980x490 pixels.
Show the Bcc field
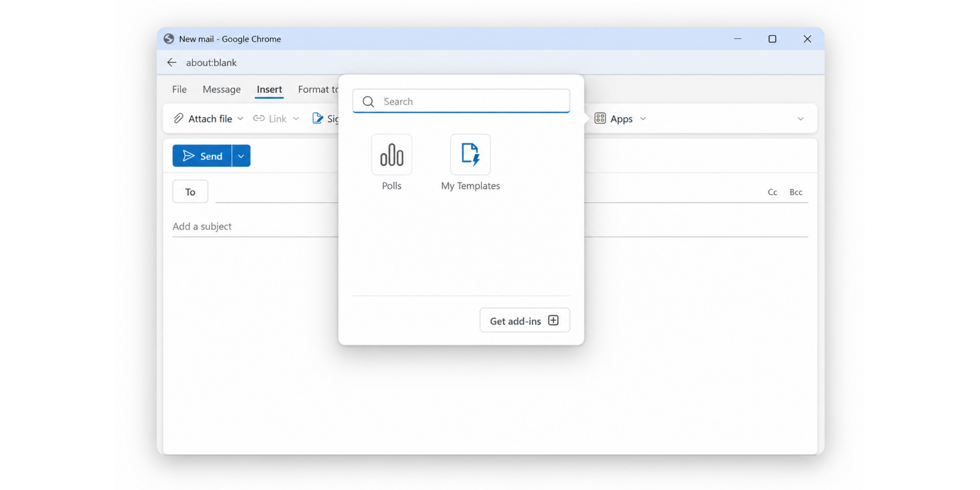tap(796, 192)
